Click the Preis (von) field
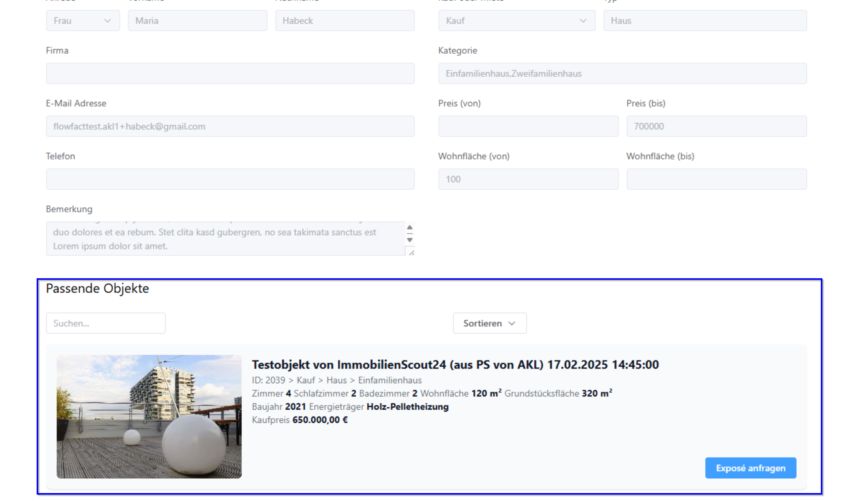The width and height of the screenshot is (845, 504). tap(528, 126)
